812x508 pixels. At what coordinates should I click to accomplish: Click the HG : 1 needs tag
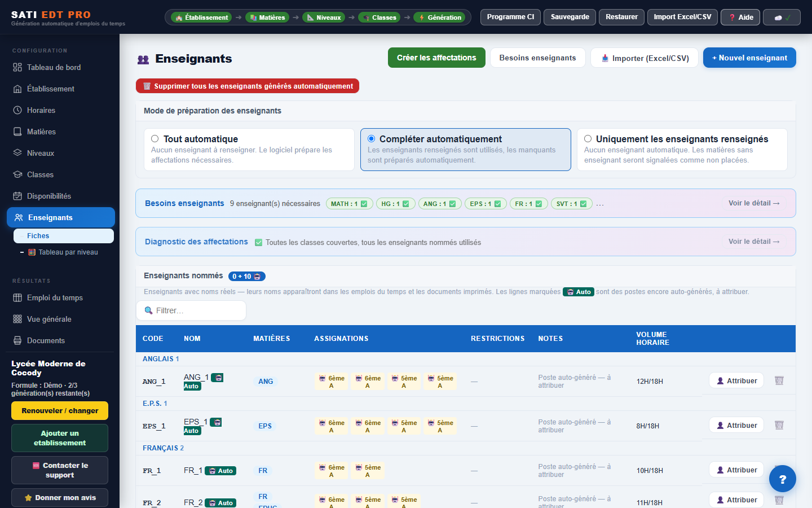pyautogui.click(x=395, y=204)
